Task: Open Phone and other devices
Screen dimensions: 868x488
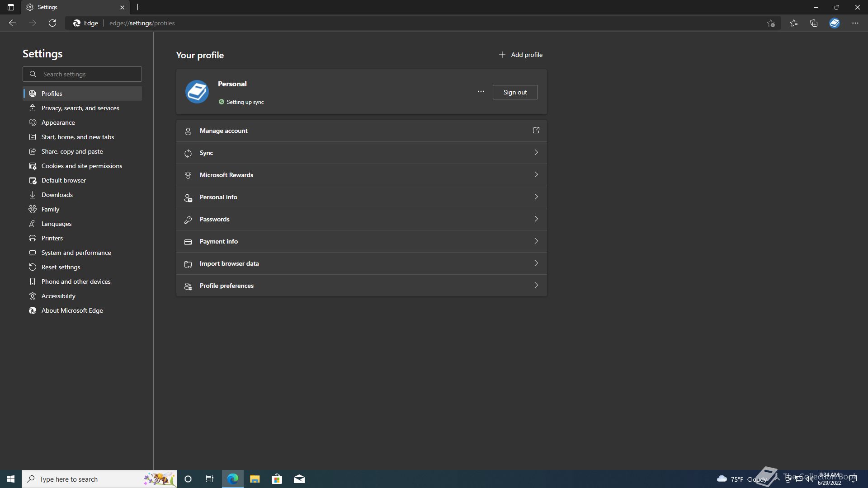Action: [82, 282]
